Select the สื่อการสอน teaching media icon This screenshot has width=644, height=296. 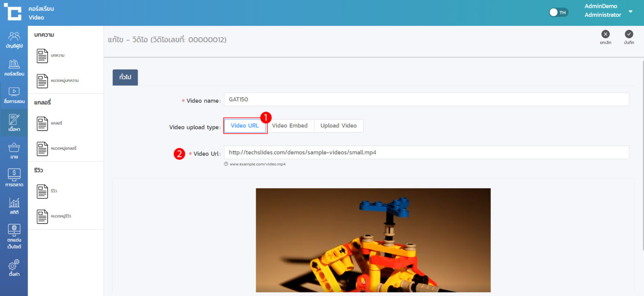pyautogui.click(x=14, y=95)
